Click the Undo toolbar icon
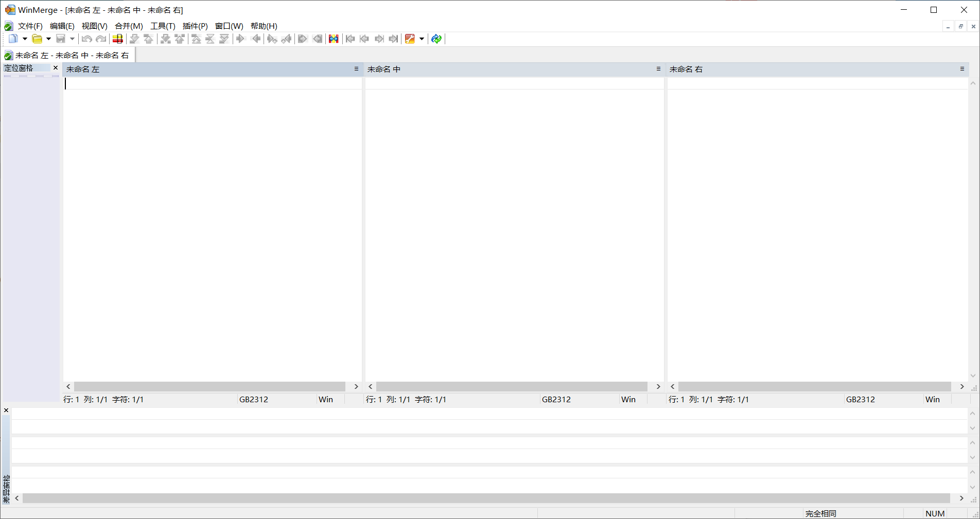This screenshot has height=519, width=980. tap(87, 39)
